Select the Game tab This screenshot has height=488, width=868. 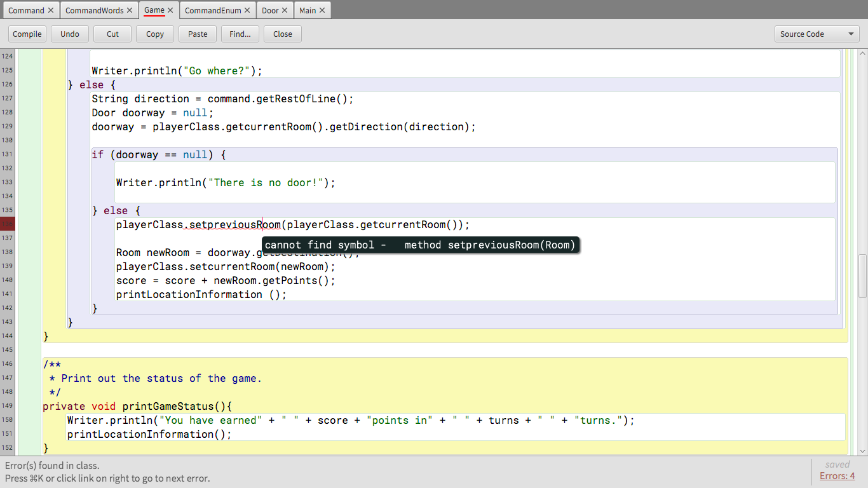(x=154, y=10)
